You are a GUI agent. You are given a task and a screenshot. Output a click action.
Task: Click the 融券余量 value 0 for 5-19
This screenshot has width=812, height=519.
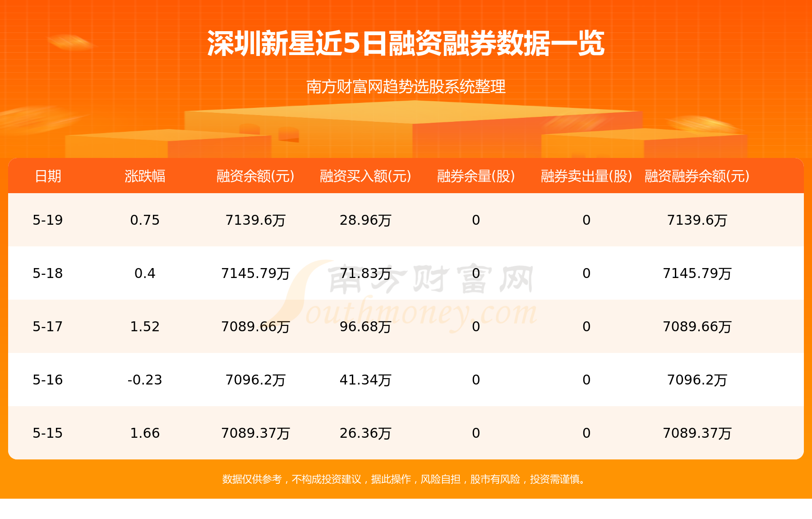pyautogui.click(x=476, y=220)
